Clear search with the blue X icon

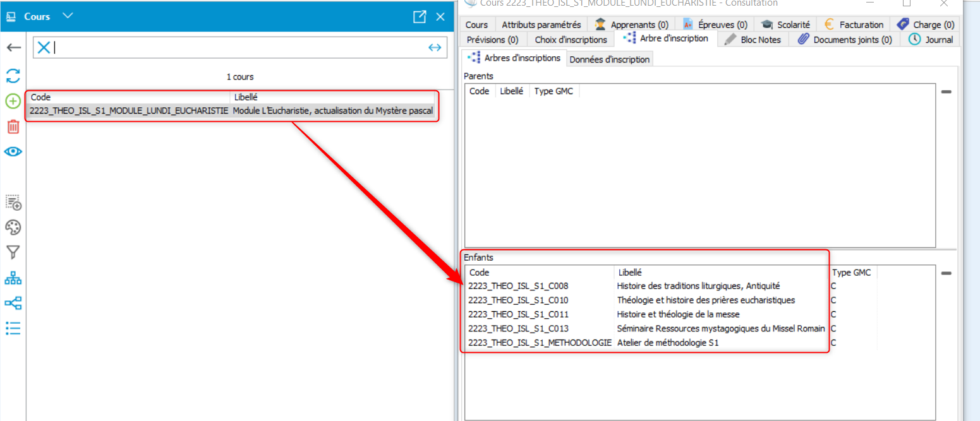coord(44,47)
